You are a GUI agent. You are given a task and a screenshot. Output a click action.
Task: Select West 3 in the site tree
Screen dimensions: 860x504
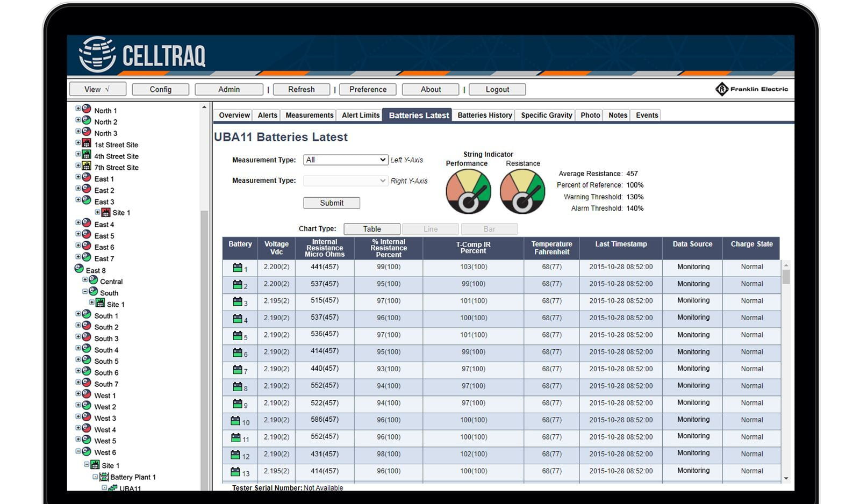tap(105, 418)
